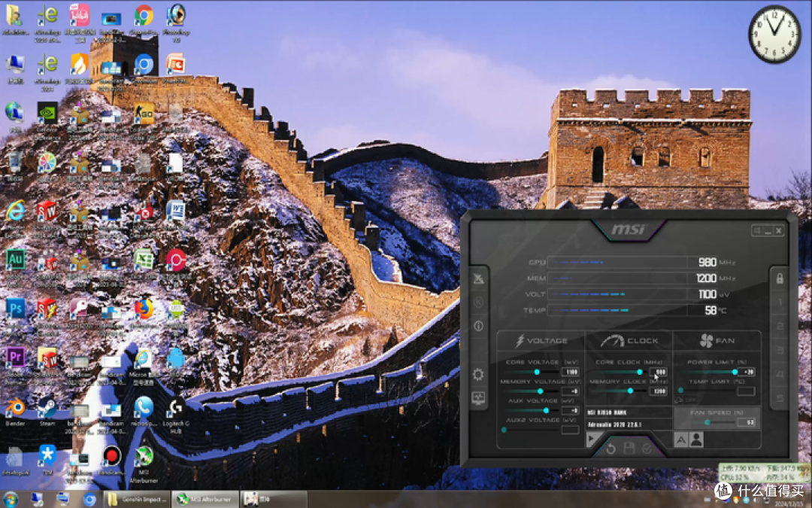
Task: Open the Clock section header
Action: (x=629, y=341)
